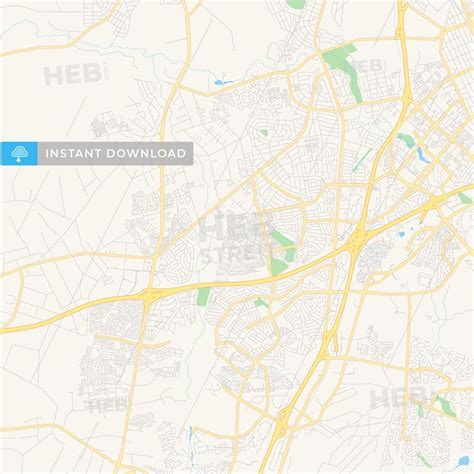
Task: Click the HEB watermark over the pale hills
Action: pos(74,75)
